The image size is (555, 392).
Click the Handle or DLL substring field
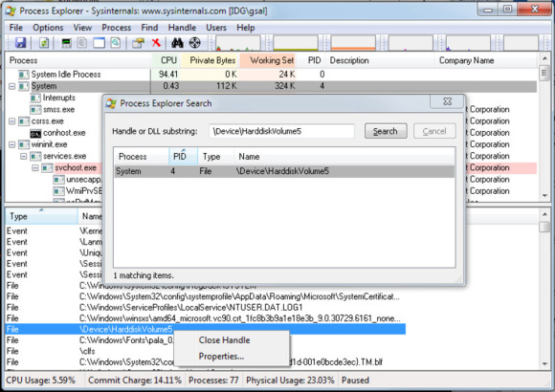pyautogui.click(x=281, y=131)
